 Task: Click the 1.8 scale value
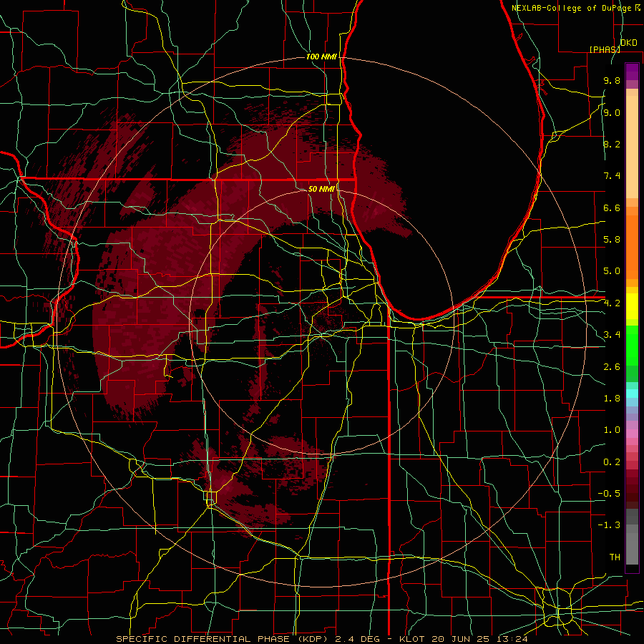(612, 399)
